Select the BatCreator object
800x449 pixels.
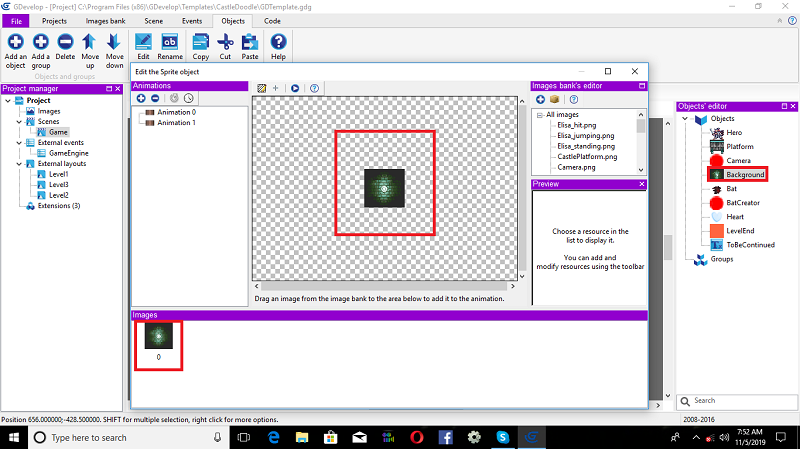[x=743, y=203]
